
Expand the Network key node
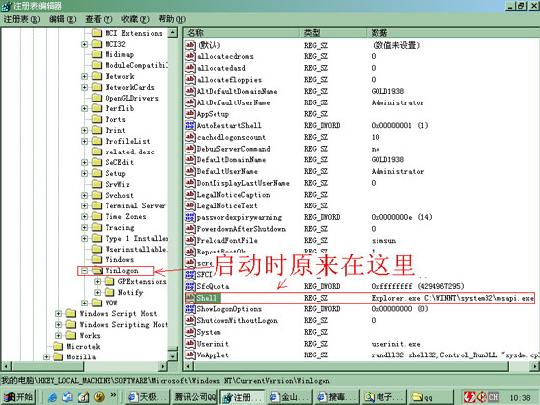[84, 76]
